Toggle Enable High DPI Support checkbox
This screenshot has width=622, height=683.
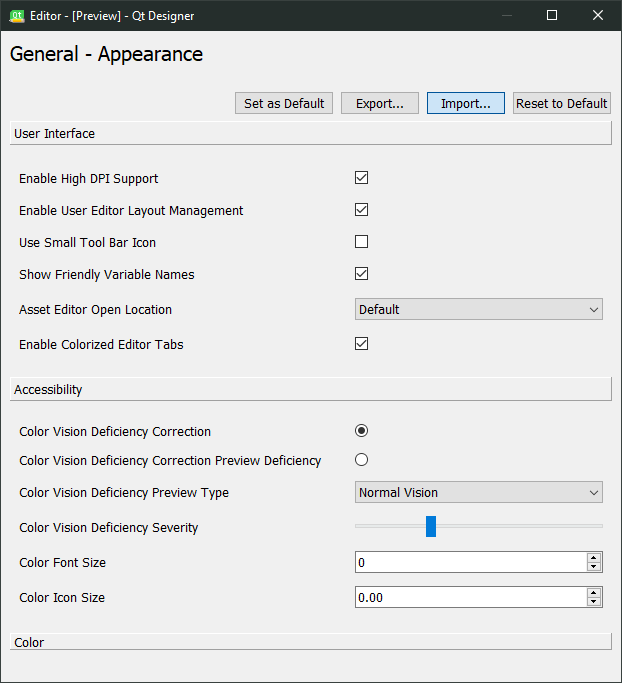[362, 178]
